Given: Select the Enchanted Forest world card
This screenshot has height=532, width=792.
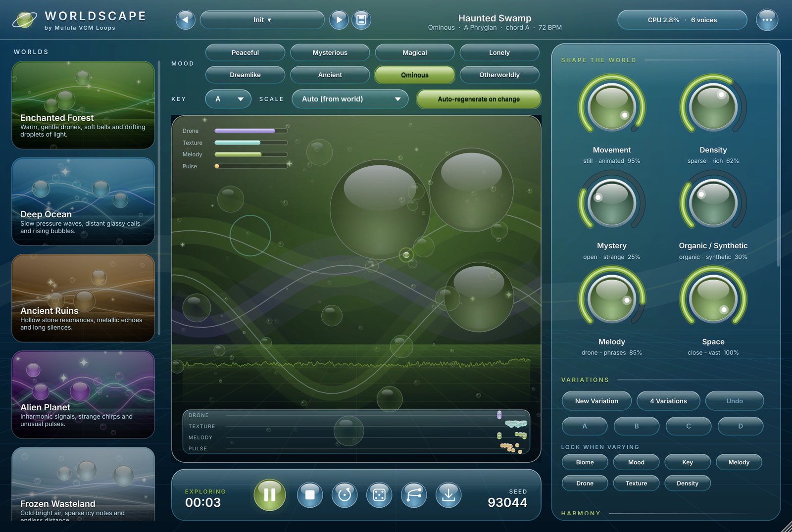Looking at the screenshot, I should [83, 105].
